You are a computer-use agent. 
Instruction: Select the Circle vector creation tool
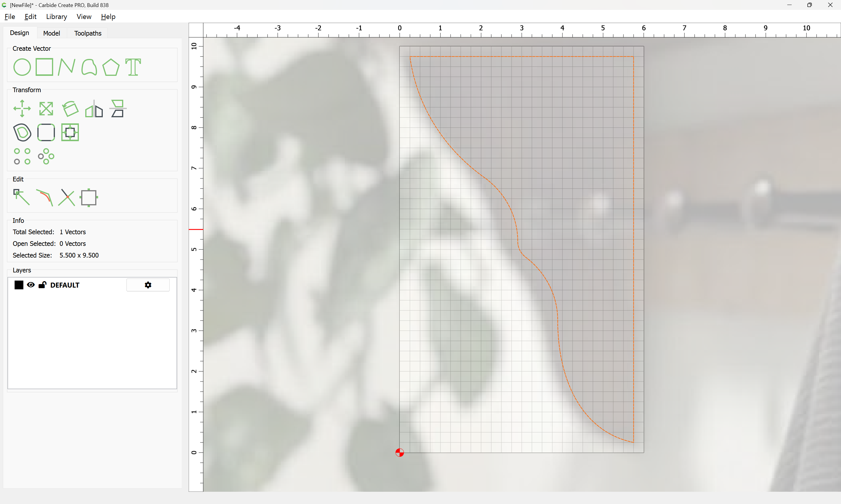pyautogui.click(x=22, y=67)
